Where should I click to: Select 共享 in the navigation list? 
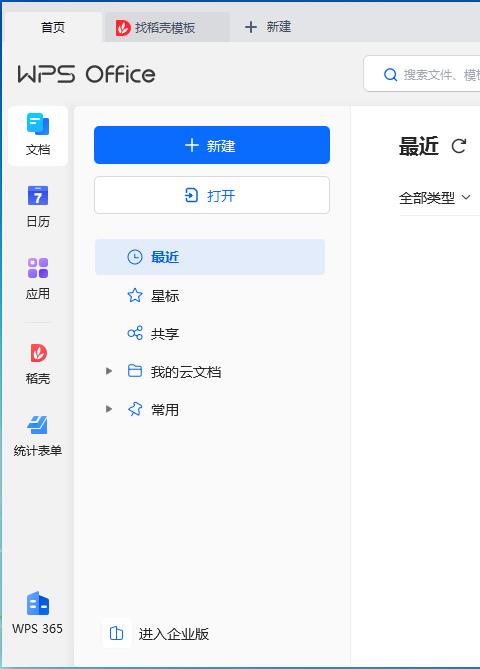210,333
